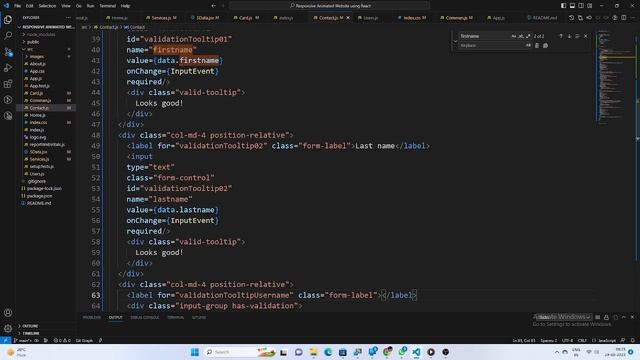This screenshot has width=640, height=360.
Task: Toggle the bottom panel layout icon
Action: pyautogui.click(x=572, y=6)
